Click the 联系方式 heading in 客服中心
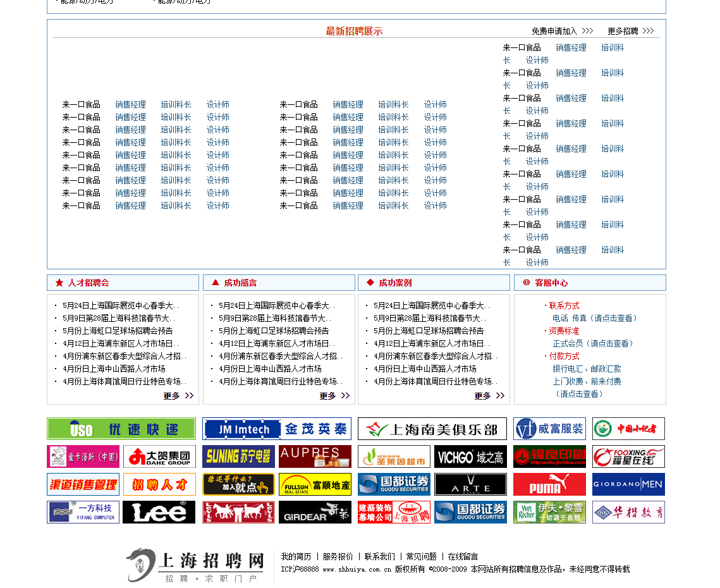The height and width of the screenshot is (588, 720). (x=564, y=305)
